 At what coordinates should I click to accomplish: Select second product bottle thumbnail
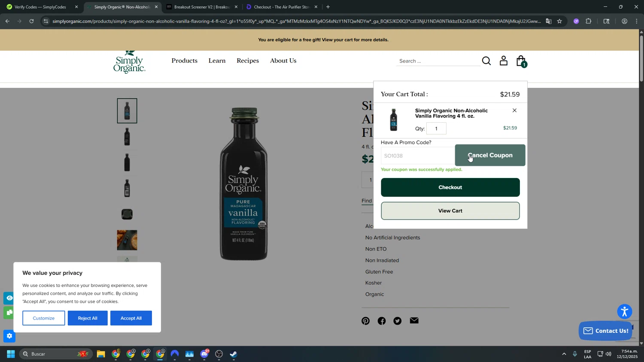pyautogui.click(x=127, y=137)
